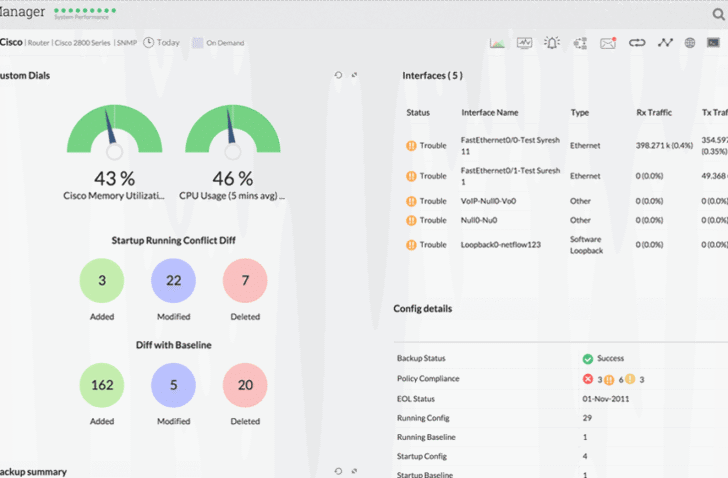The image size is (728, 478).
Task: Click the workflow diagram icon
Action: (580, 43)
